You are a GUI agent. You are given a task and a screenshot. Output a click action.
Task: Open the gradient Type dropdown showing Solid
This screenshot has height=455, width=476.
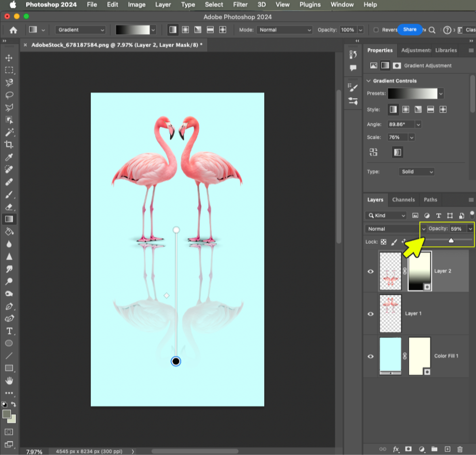tap(416, 171)
